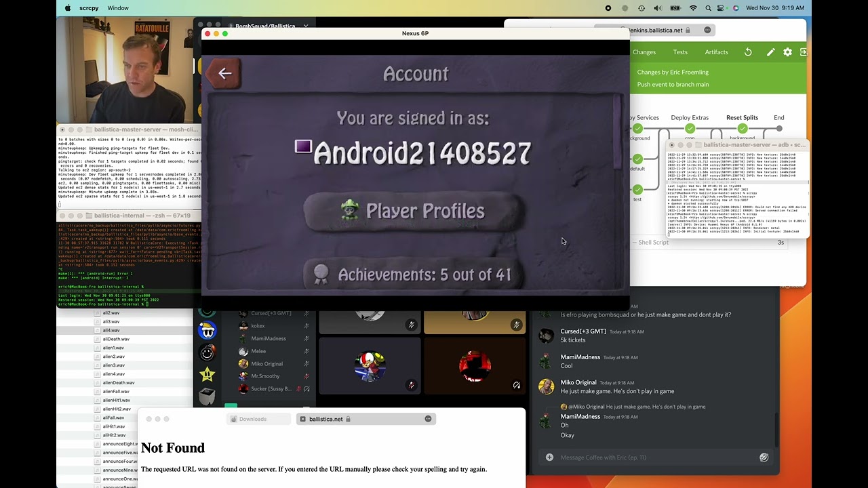868x488 pixels.
Task: Open the Jenkins address bar more options button
Action: (x=707, y=30)
